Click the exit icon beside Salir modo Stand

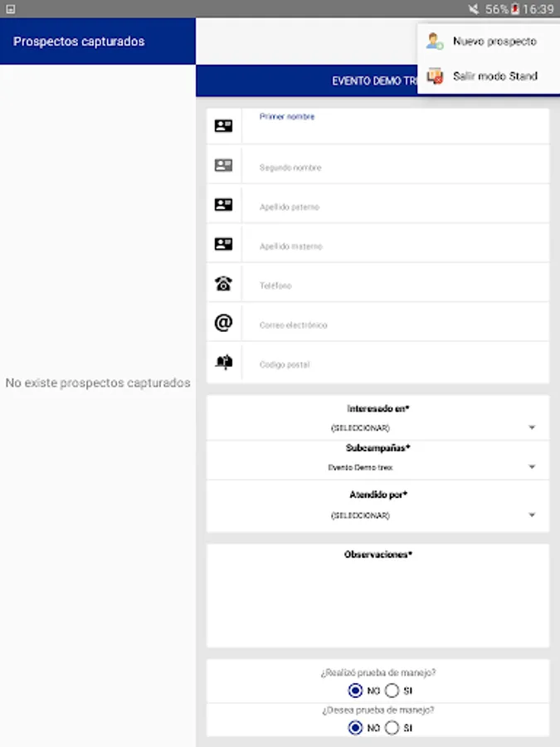[x=435, y=76]
